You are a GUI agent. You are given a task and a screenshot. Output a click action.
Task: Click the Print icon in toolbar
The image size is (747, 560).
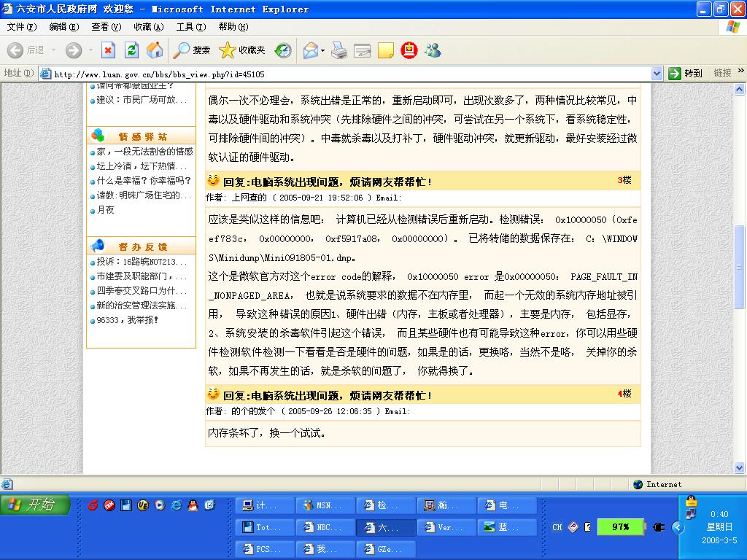(339, 50)
